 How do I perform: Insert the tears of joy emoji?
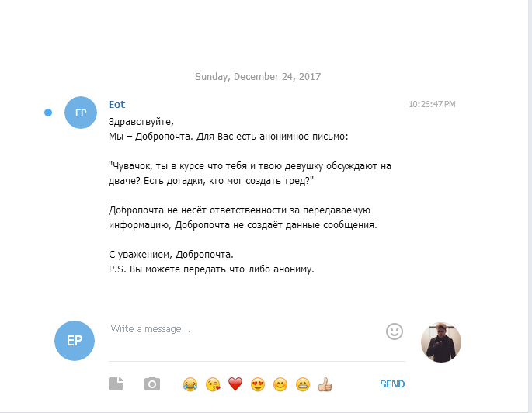pyautogui.click(x=190, y=384)
